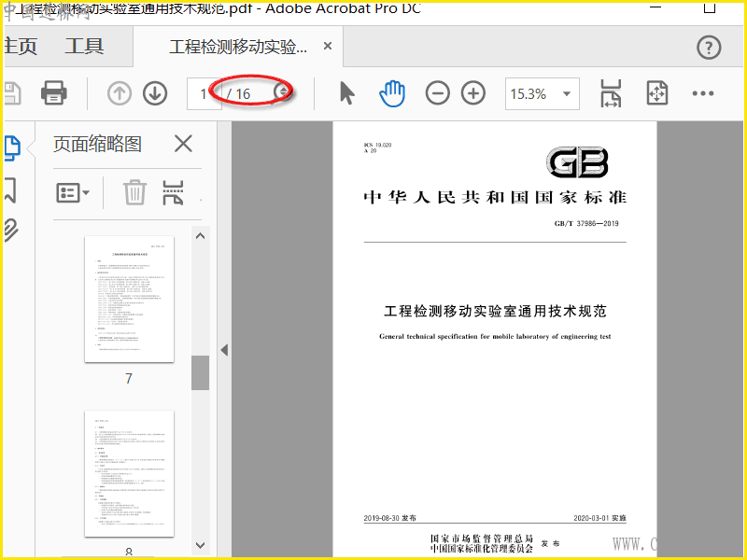Click the 中华人民共和国国家标准 heading
This screenshot has height=560, width=747.
(x=495, y=197)
